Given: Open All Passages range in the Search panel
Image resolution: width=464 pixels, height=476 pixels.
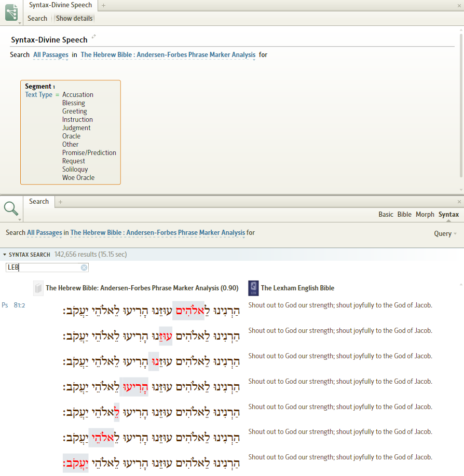Looking at the screenshot, I should (45, 232).
